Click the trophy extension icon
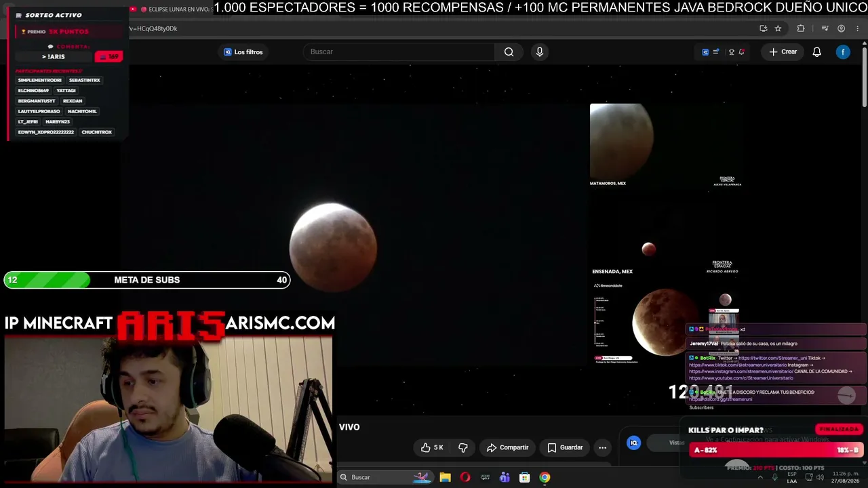The image size is (868, 488). pos(731,52)
